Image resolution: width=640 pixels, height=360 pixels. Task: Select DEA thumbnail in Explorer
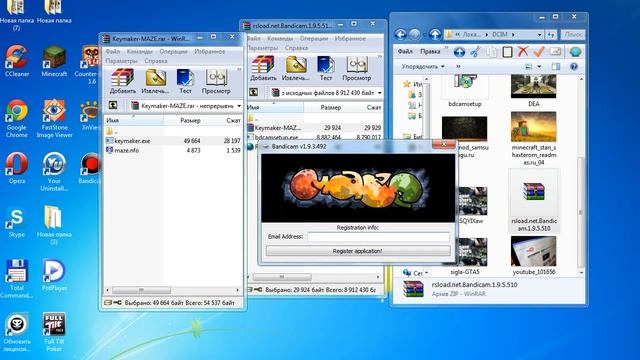pyautogui.click(x=533, y=91)
